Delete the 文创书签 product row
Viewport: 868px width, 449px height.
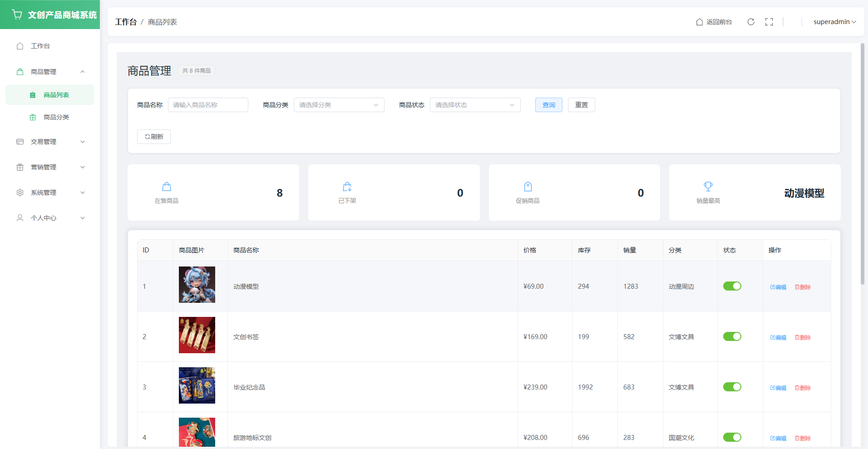803,337
